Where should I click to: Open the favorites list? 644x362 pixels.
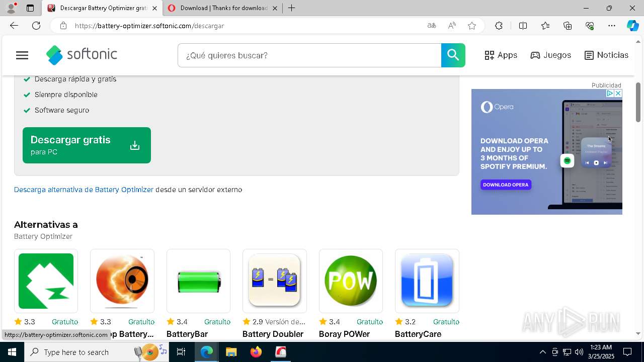[545, 26]
